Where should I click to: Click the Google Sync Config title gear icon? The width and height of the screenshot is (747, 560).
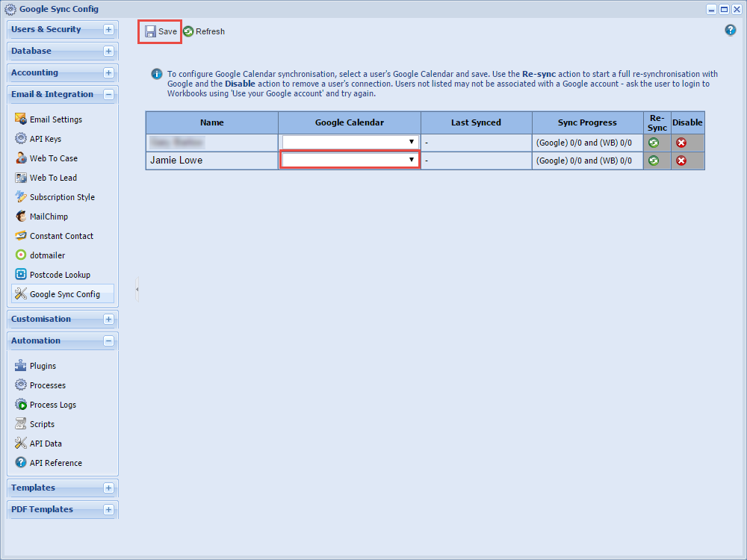[10, 9]
